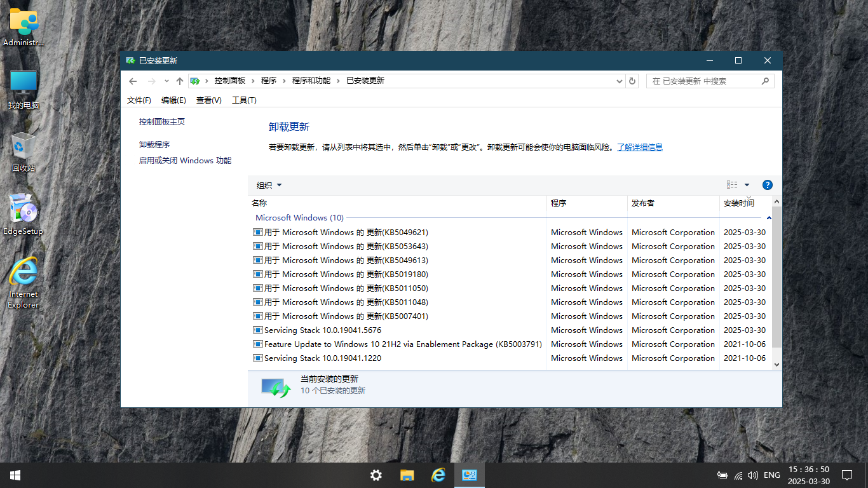Viewport: 868px width, 488px height.
Task: Open the 查看(V) menu
Action: (209, 100)
